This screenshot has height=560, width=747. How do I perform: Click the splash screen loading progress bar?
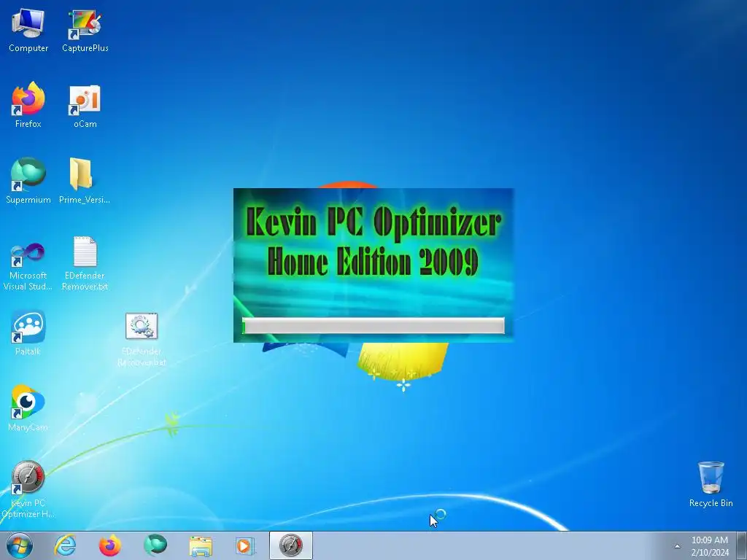pyautogui.click(x=373, y=326)
